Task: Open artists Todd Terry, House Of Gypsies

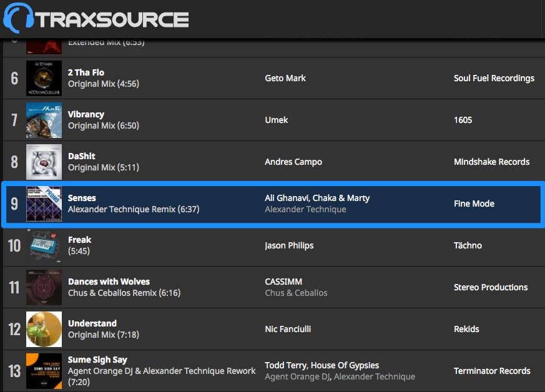Action: [322, 365]
